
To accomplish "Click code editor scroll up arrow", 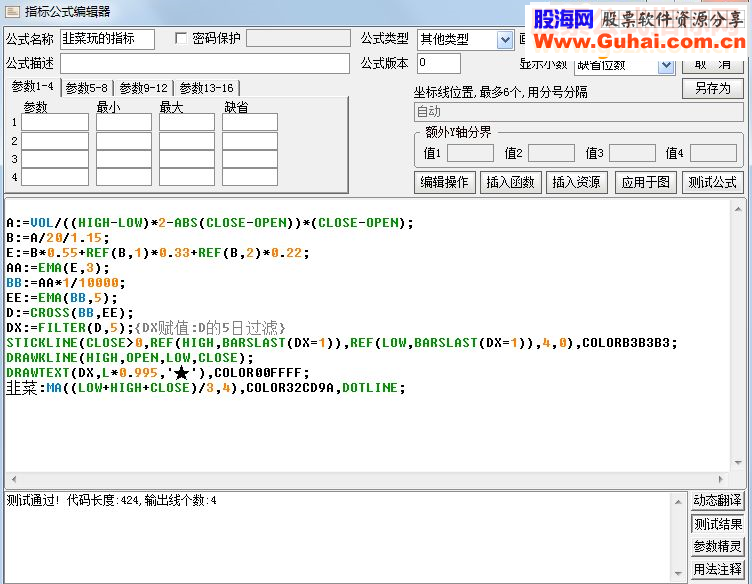I will 738,209.
